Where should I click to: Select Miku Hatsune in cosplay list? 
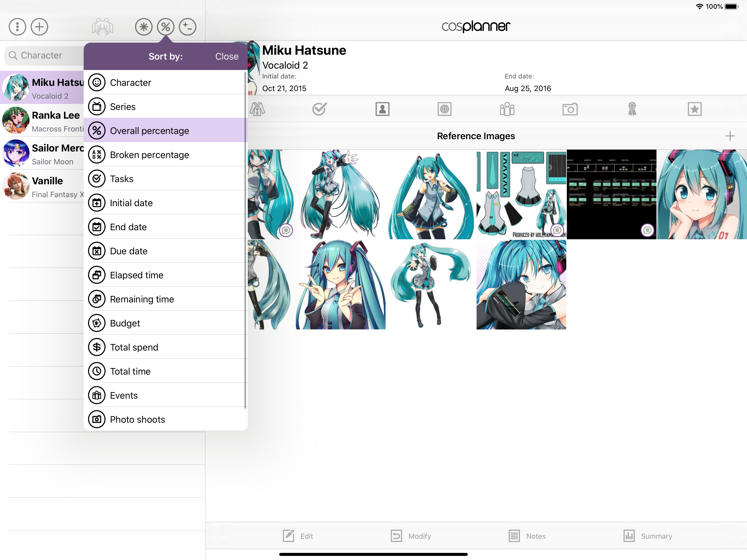[42, 87]
